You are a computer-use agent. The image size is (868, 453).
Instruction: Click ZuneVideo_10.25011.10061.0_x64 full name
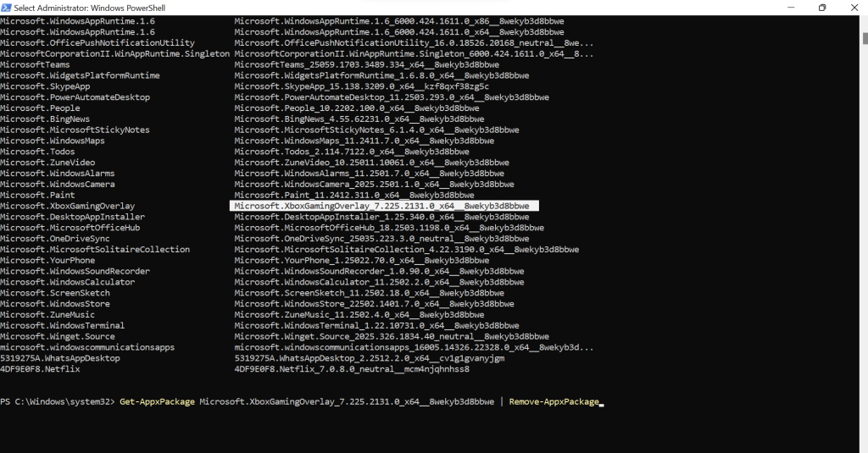click(371, 163)
